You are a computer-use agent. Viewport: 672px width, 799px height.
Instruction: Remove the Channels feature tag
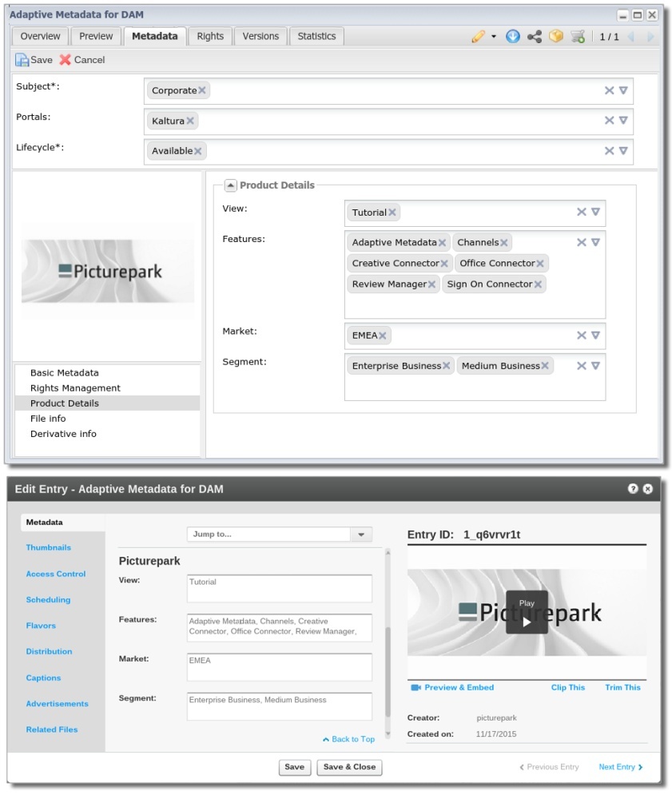pos(504,243)
